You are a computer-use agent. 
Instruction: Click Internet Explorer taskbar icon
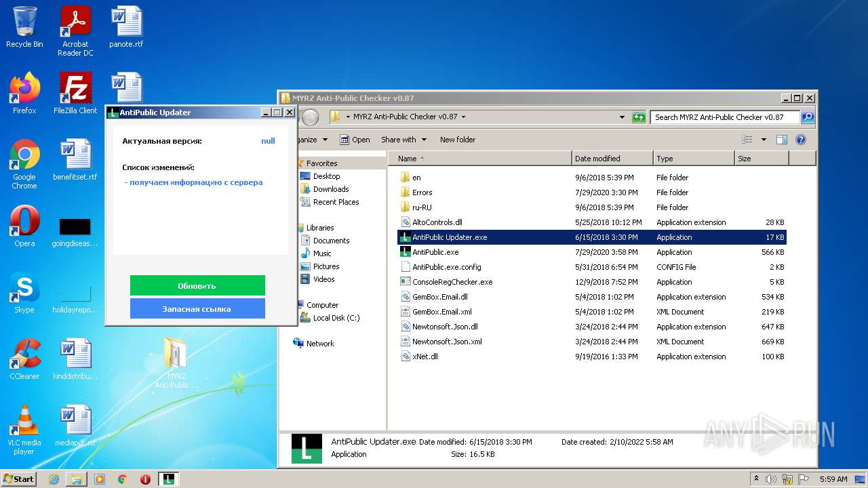point(54,479)
